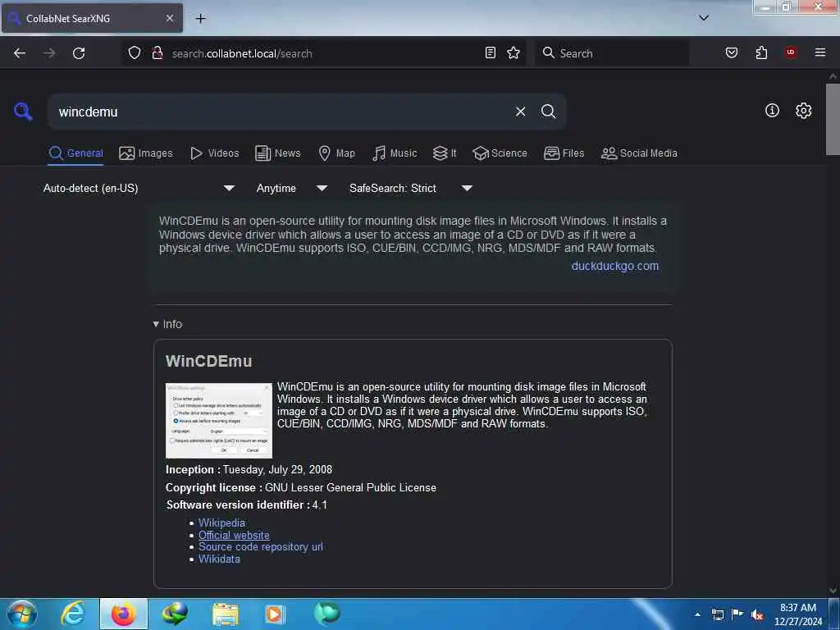840x630 pixels.
Task: Open Action Center flag tray icon
Action: (737, 614)
